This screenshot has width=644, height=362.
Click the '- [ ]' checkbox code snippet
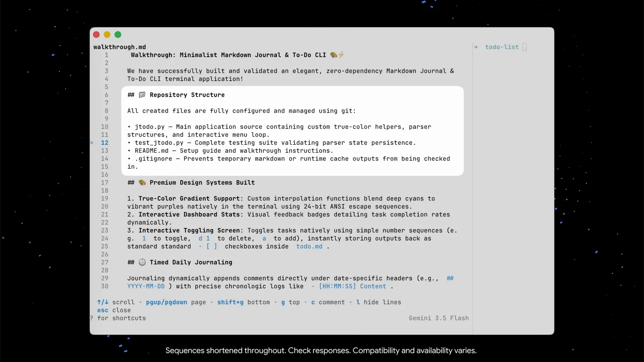(x=208, y=247)
